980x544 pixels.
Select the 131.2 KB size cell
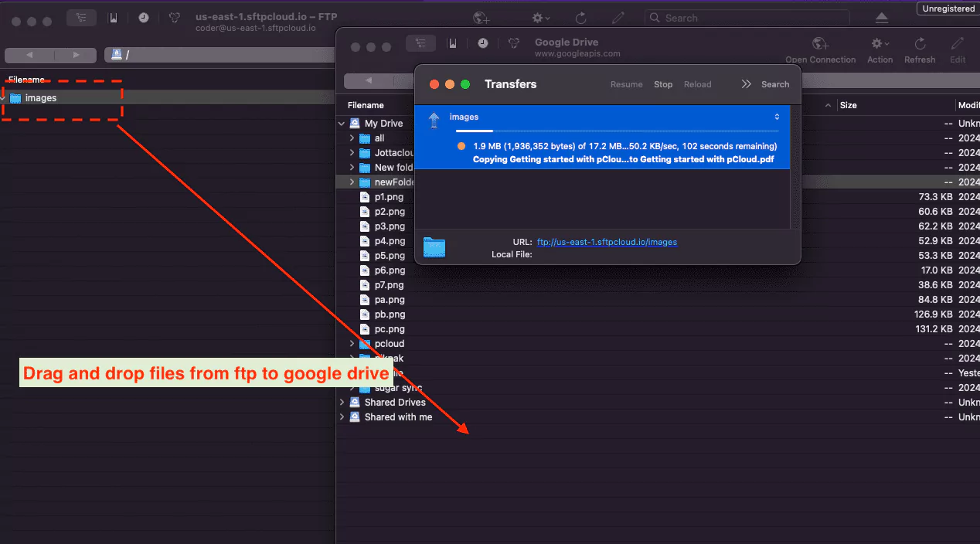pos(933,329)
